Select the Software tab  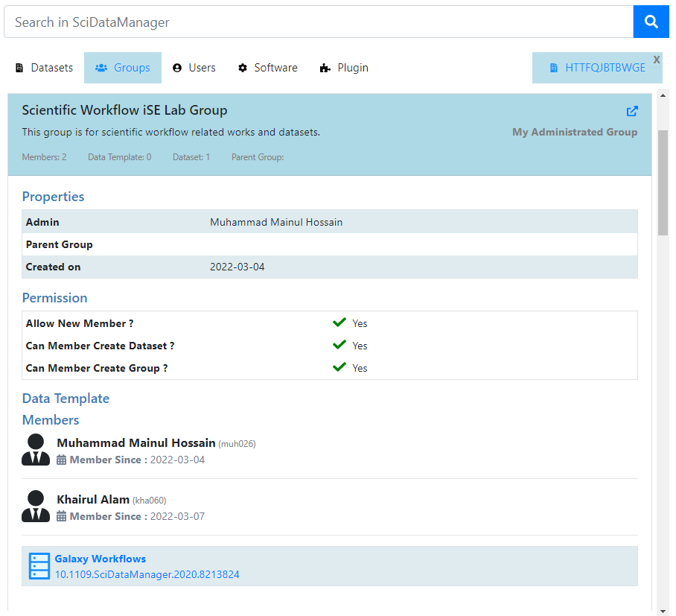point(268,68)
